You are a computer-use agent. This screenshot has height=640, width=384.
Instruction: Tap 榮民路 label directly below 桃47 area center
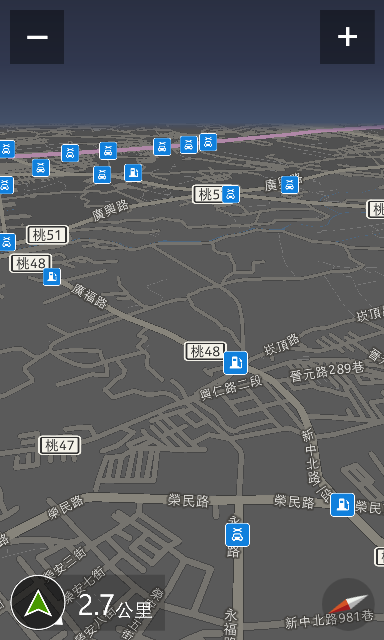coord(189,501)
